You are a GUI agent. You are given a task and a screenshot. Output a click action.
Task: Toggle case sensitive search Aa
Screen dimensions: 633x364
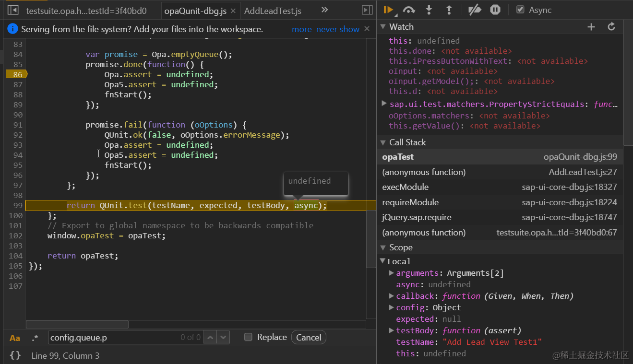tap(15, 338)
